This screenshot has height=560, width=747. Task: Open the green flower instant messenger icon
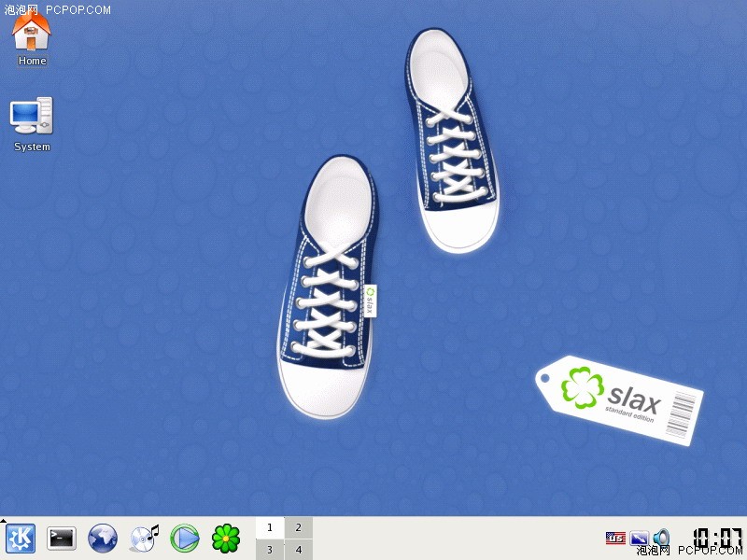coord(226,539)
